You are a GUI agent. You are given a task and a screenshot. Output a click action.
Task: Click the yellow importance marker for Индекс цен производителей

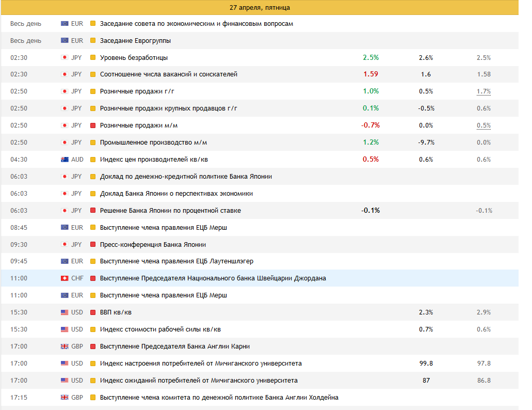pos(93,159)
